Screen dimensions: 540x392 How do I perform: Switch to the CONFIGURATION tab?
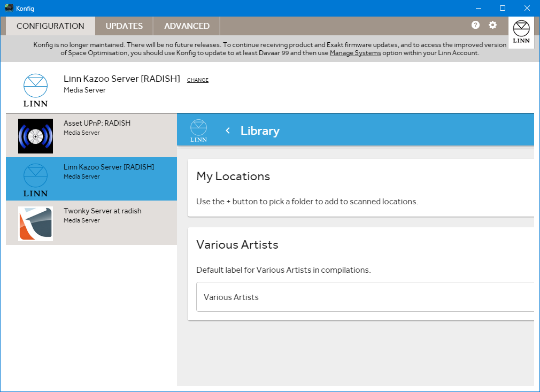pos(50,26)
